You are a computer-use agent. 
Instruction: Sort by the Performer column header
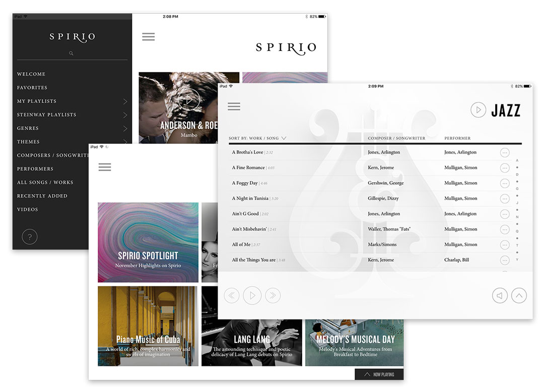coord(457,138)
